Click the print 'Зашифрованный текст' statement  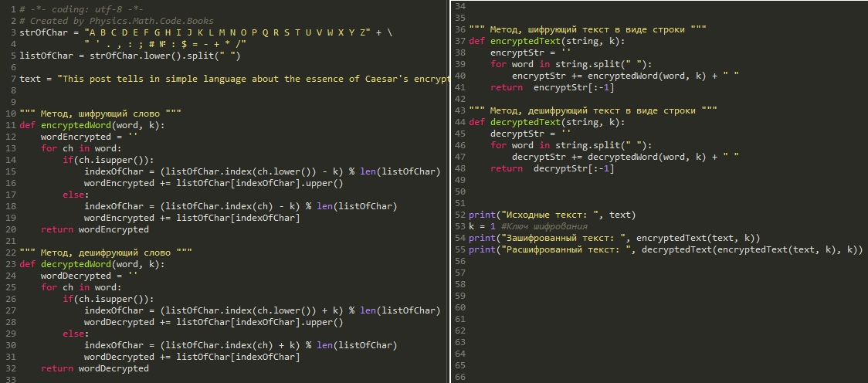(x=615, y=238)
